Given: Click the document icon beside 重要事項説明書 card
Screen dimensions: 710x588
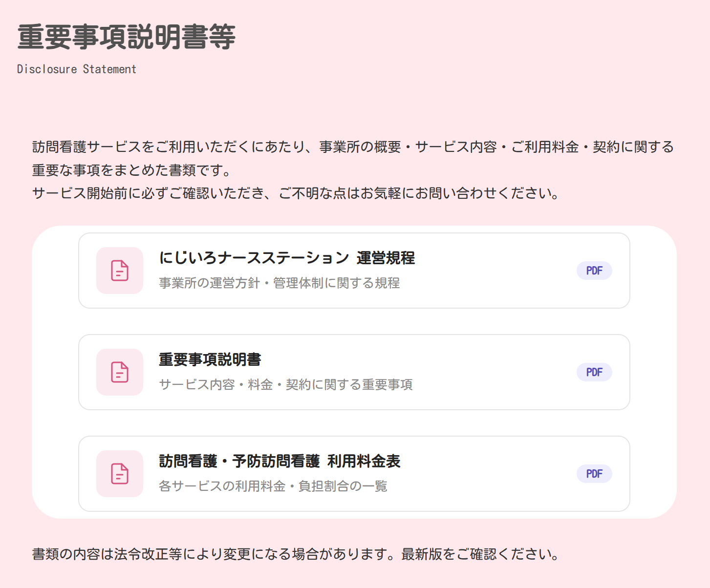Looking at the screenshot, I should click(120, 372).
